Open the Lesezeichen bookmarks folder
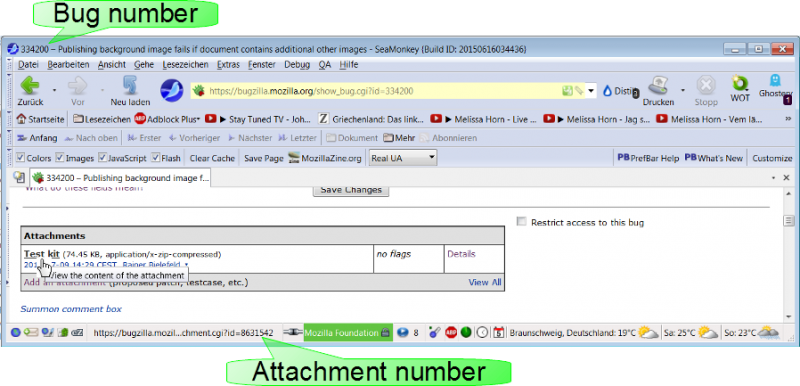This screenshot has height=386, width=800. 102,119
